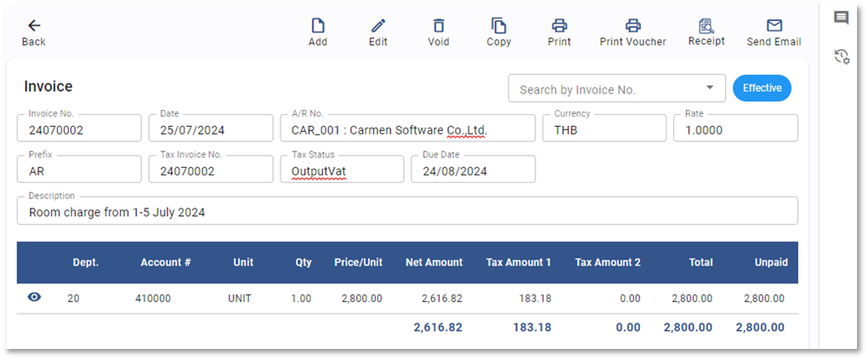Click the Invoice No. field

pyautogui.click(x=79, y=129)
